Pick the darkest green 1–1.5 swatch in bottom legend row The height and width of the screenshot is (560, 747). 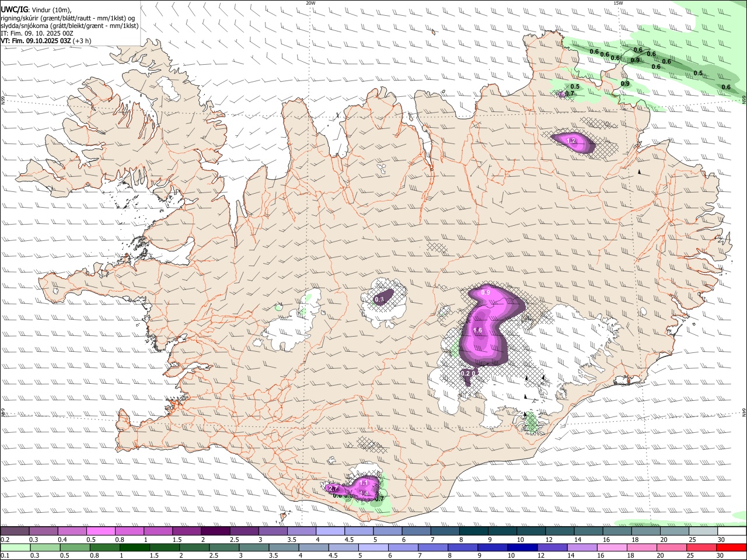[134, 547]
